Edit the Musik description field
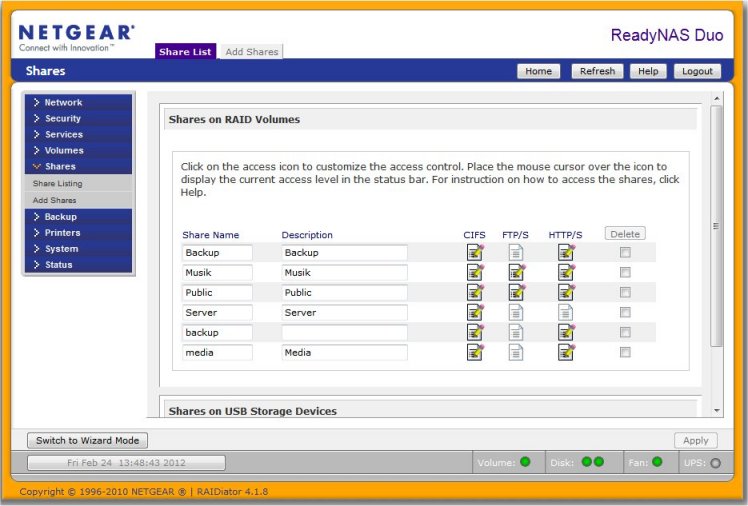 344,272
